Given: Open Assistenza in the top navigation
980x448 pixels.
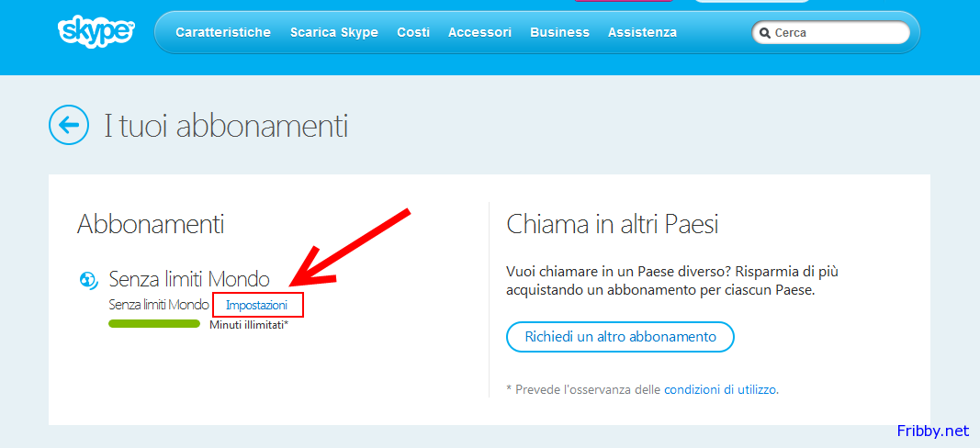Looking at the screenshot, I should pyautogui.click(x=642, y=32).
